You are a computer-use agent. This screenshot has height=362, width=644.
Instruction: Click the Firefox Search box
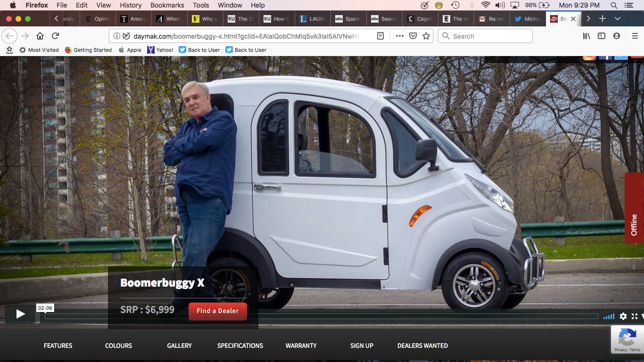click(x=486, y=36)
